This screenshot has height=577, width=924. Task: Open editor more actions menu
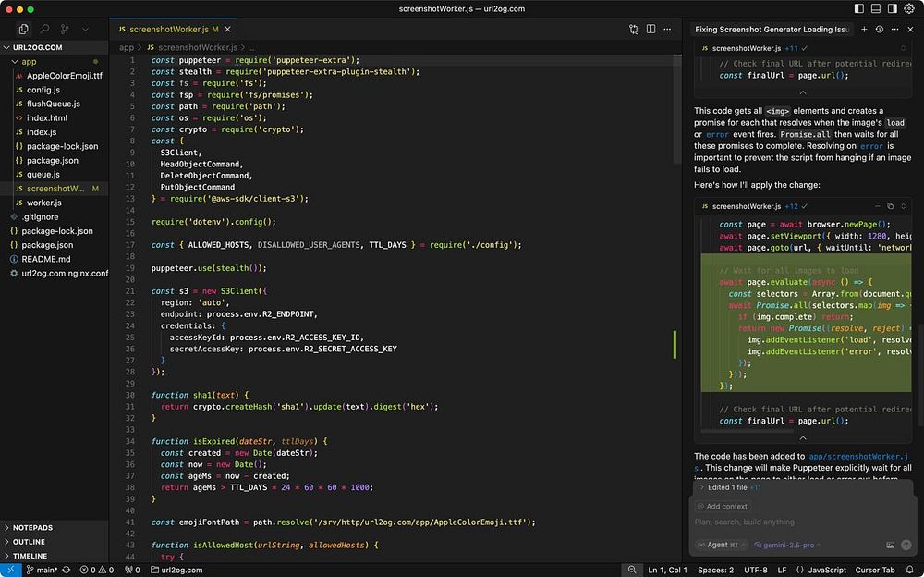click(x=667, y=29)
